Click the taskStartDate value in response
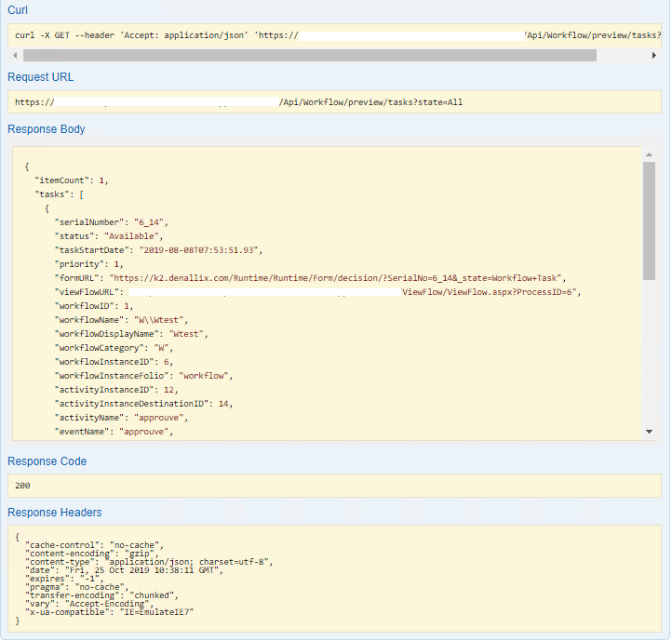The height and width of the screenshot is (641, 672). tap(200, 250)
